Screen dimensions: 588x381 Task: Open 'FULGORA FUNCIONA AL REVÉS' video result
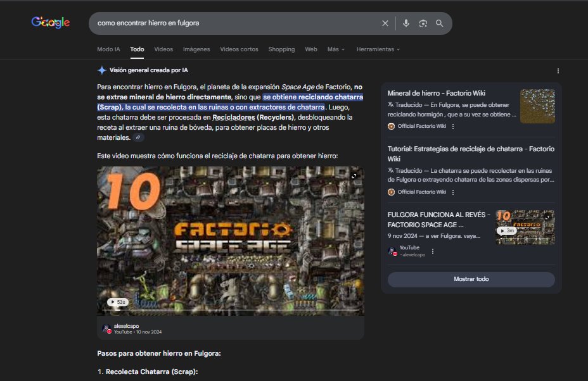click(x=438, y=220)
